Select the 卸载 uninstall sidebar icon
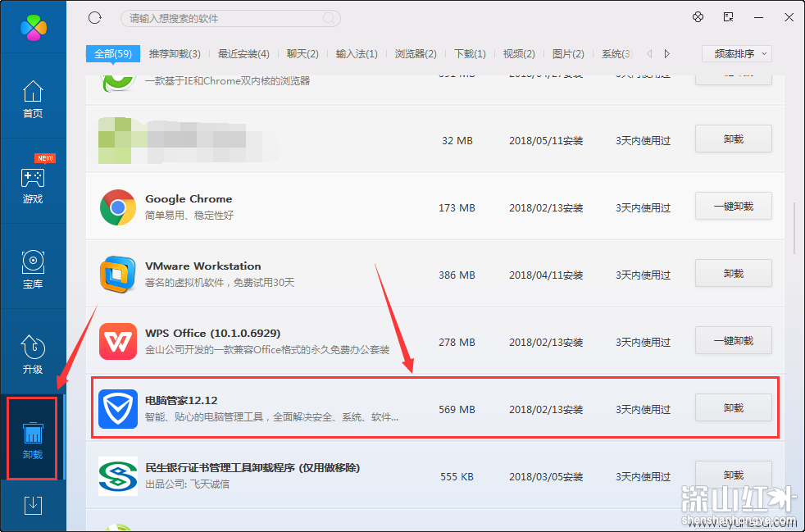The width and height of the screenshot is (805, 532). point(33,439)
